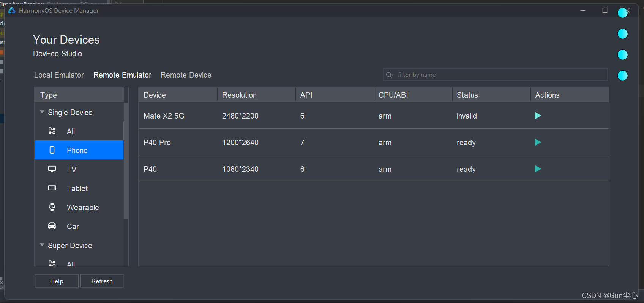Start the P40 Pro emulator
Image resolution: width=644 pixels, height=303 pixels.
point(537,142)
